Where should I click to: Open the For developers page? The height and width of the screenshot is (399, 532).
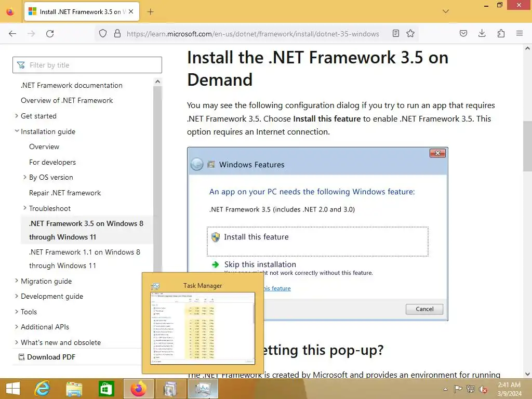[x=52, y=162]
